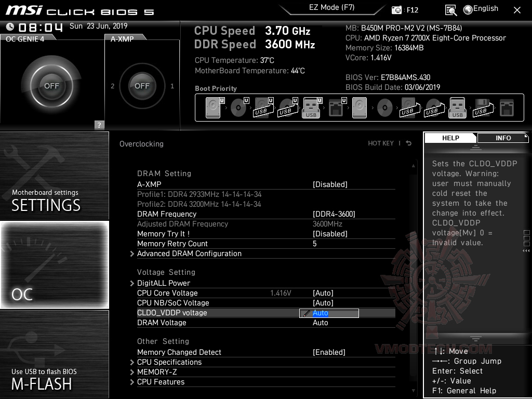The image size is (532, 399).
Task: Select the non-UEFI USB stick boot device icon
Action: pyautogui.click(x=458, y=108)
